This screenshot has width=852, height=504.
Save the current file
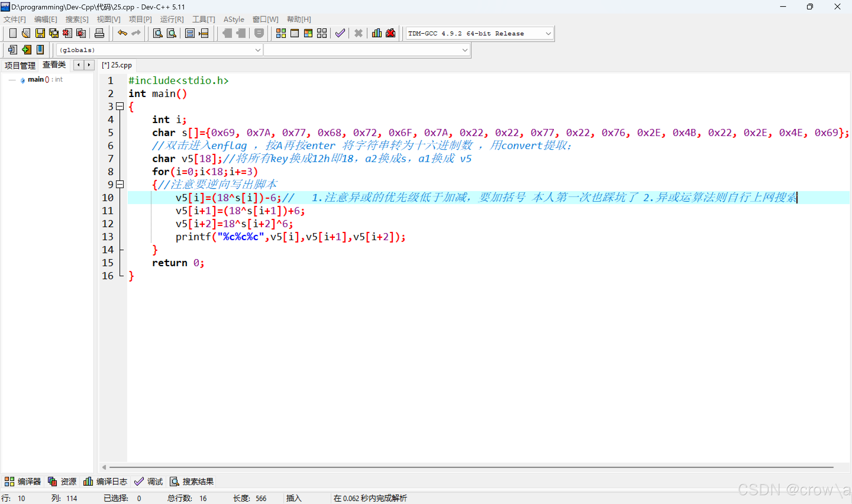pyautogui.click(x=41, y=33)
